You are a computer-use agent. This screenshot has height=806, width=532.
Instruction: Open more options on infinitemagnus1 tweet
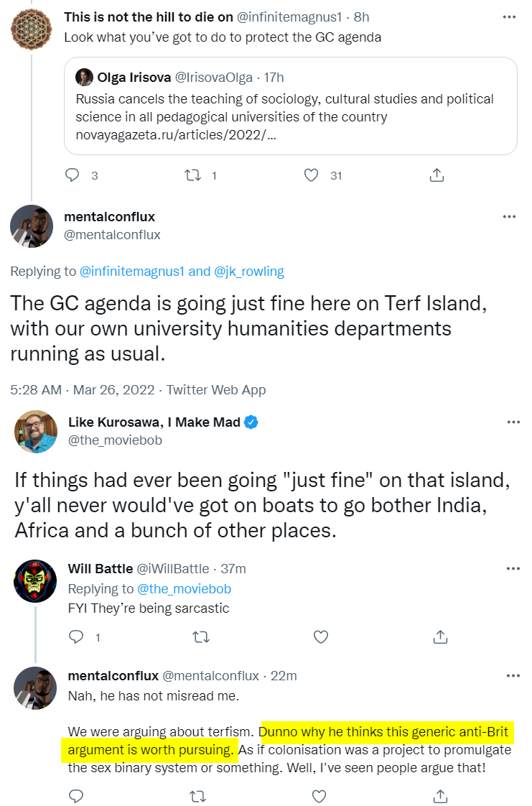tap(509, 17)
